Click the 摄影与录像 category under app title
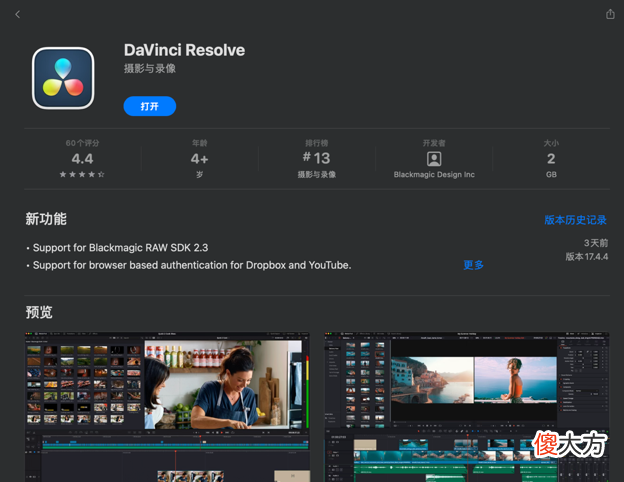 150,68
